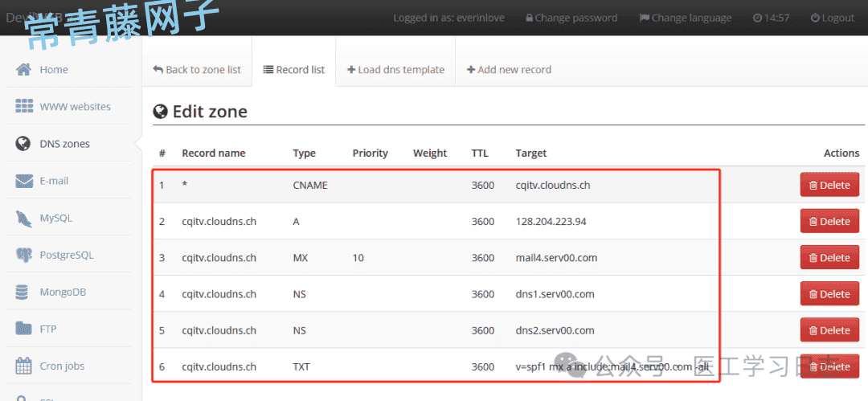Click the Priority column header
This screenshot has width=868, height=401.
pyautogui.click(x=370, y=153)
